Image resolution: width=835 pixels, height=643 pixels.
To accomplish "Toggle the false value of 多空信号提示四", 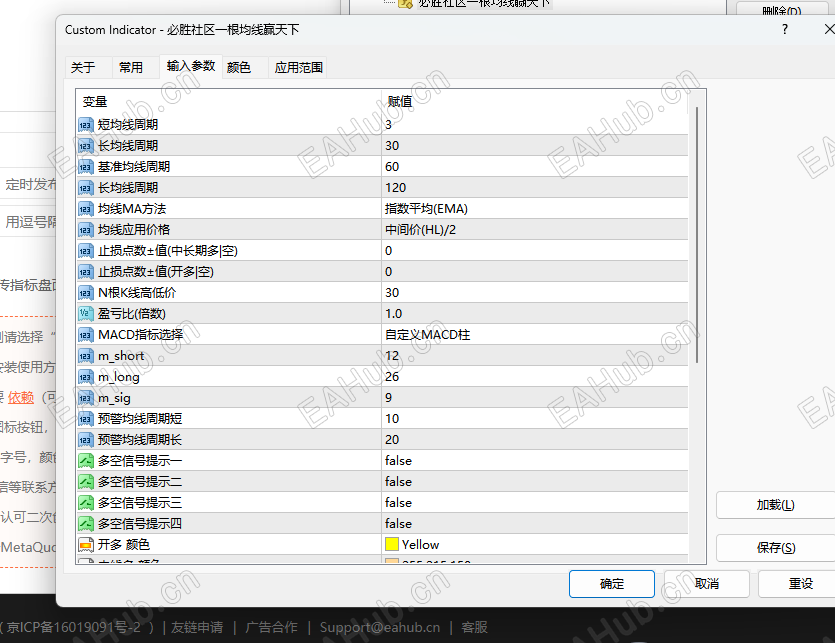I will tap(535, 524).
